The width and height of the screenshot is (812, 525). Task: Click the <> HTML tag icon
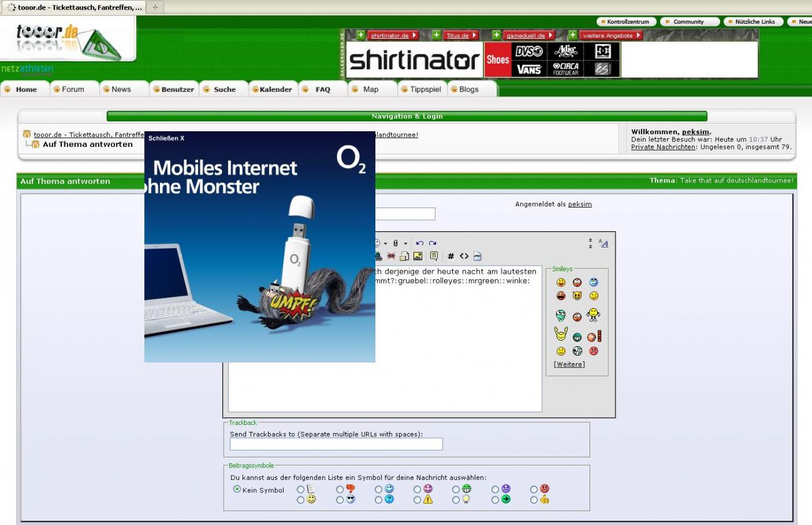[464, 256]
